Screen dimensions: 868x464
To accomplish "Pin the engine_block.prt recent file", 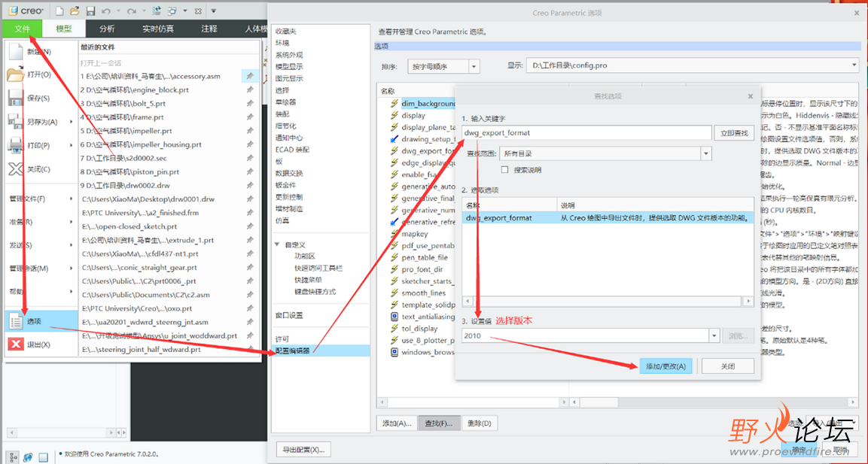I will pyautogui.click(x=250, y=89).
